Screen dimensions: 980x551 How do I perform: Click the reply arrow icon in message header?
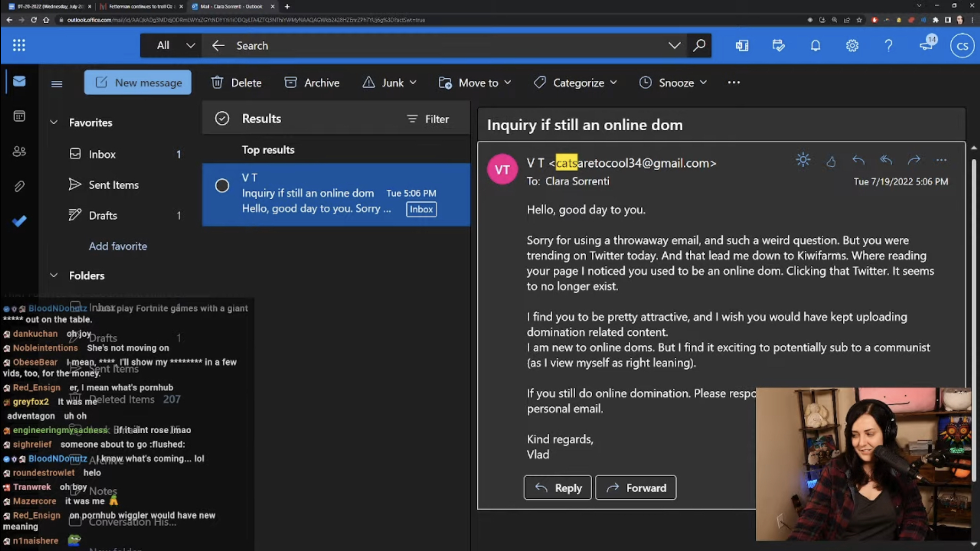click(x=858, y=160)
